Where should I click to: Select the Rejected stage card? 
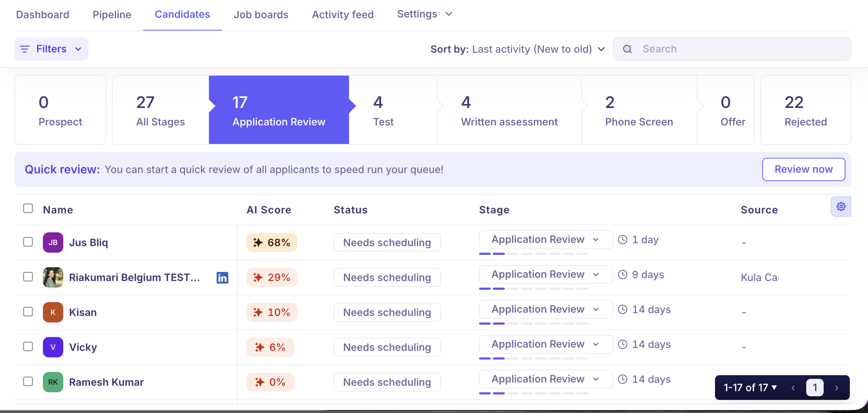(805, 110)
